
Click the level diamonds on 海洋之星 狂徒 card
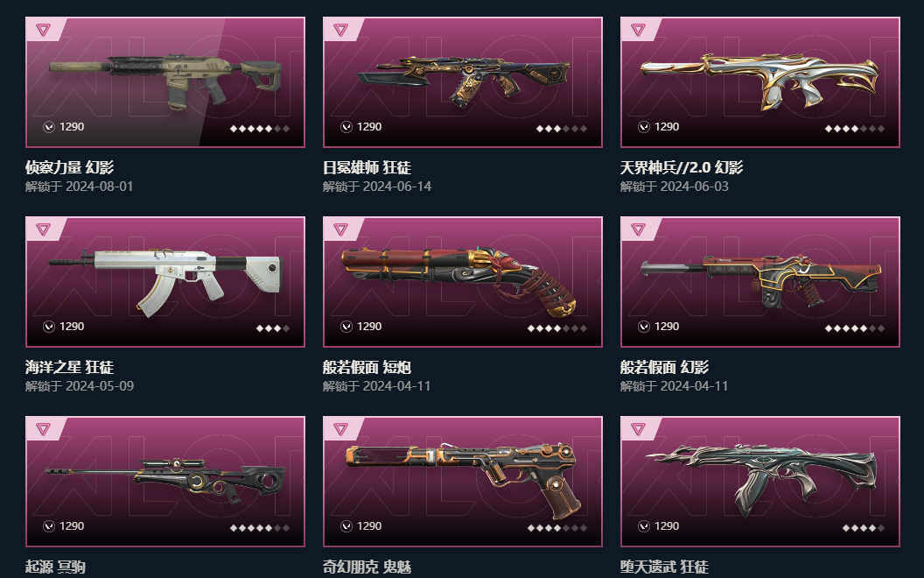point(273,328)
